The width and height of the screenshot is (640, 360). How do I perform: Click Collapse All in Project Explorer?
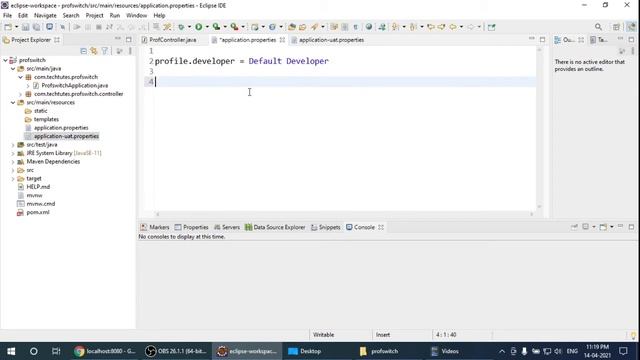[83, 51]
